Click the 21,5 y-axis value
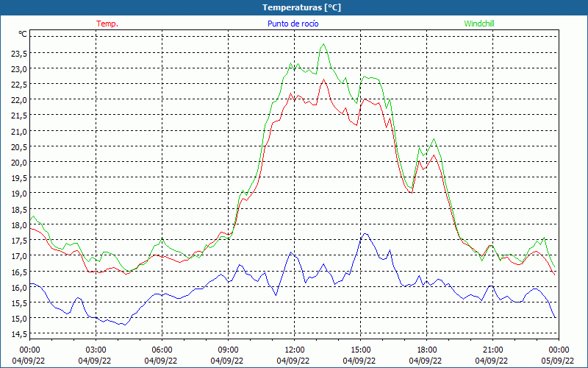 point(19,116)
